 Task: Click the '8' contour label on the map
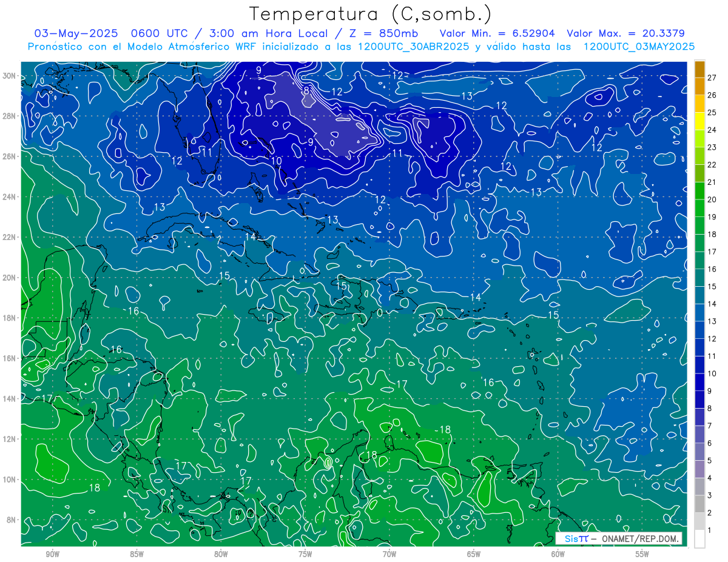(x=307, y=90)
